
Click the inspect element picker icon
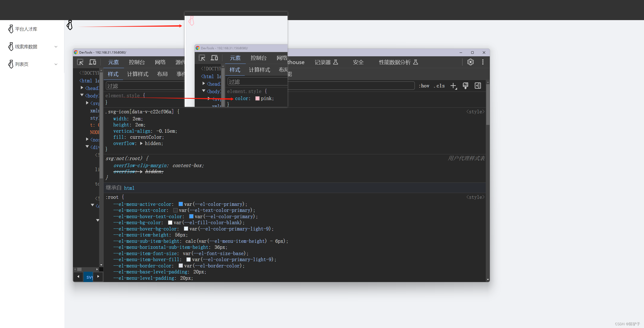tap(80, 62)
